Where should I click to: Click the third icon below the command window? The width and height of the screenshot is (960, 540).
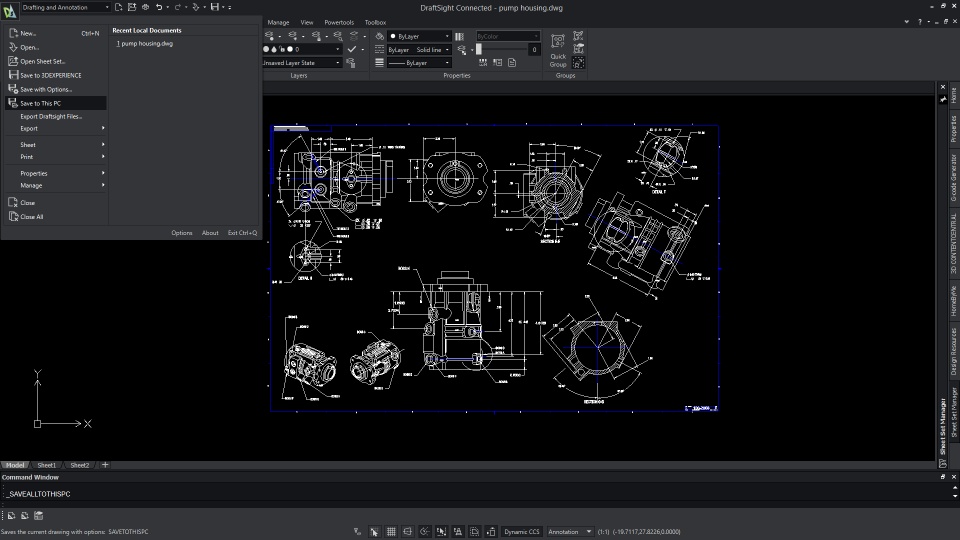[39, 516]
